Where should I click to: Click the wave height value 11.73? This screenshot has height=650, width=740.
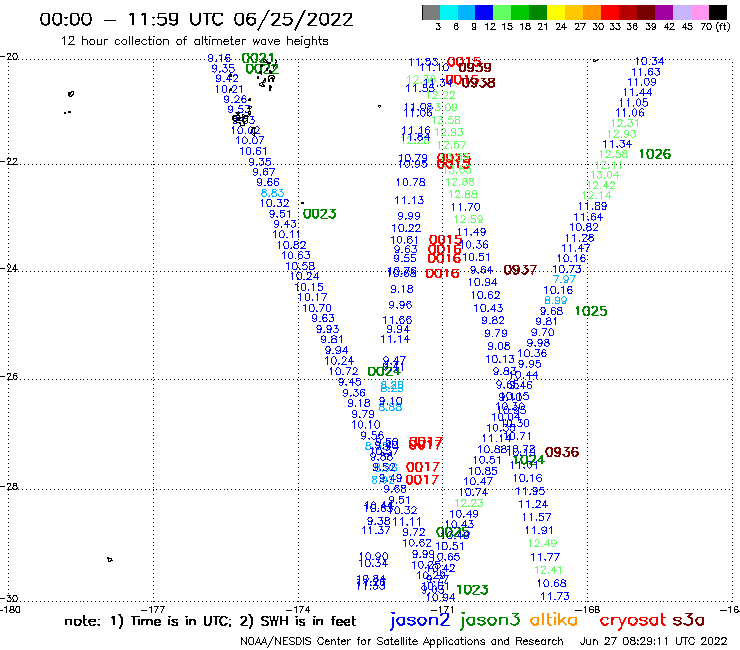point(555,597)
